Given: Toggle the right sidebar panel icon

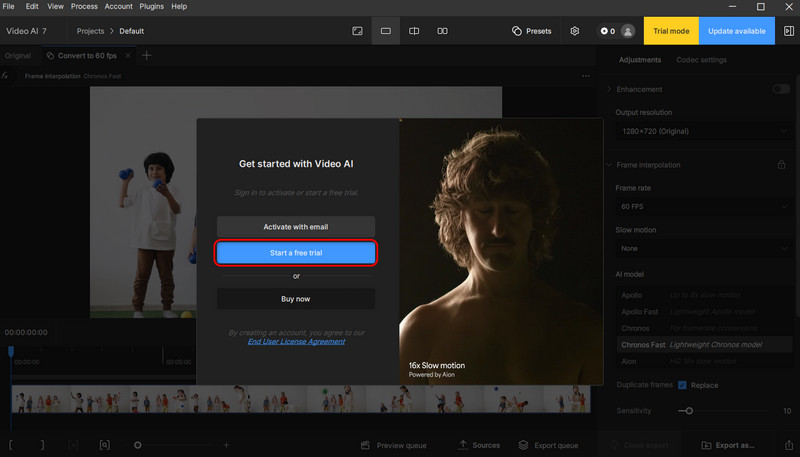Looking at the screenshot, I should (x=789, y=31).
